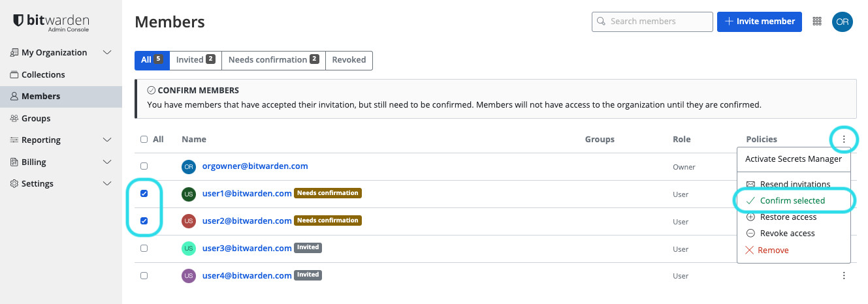Click the Groups sidebar icon
The image size is (868, 304).
(14, 119)
